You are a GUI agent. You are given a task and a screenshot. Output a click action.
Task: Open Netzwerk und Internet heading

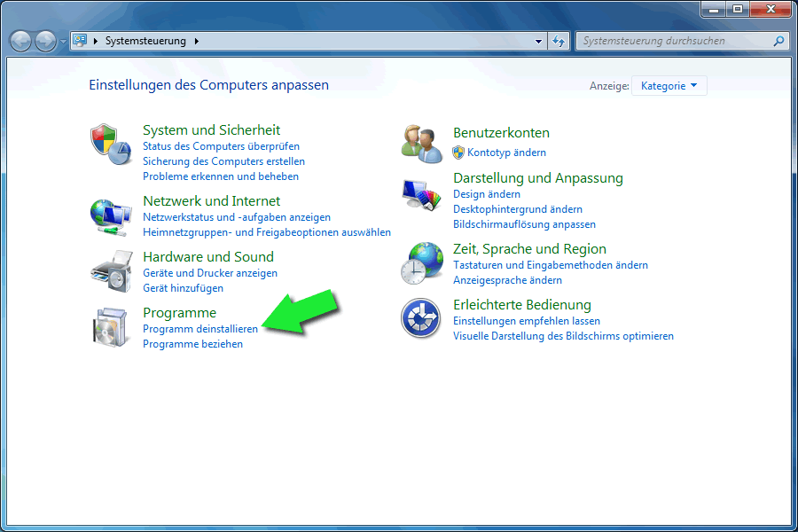tap(211, 200)
